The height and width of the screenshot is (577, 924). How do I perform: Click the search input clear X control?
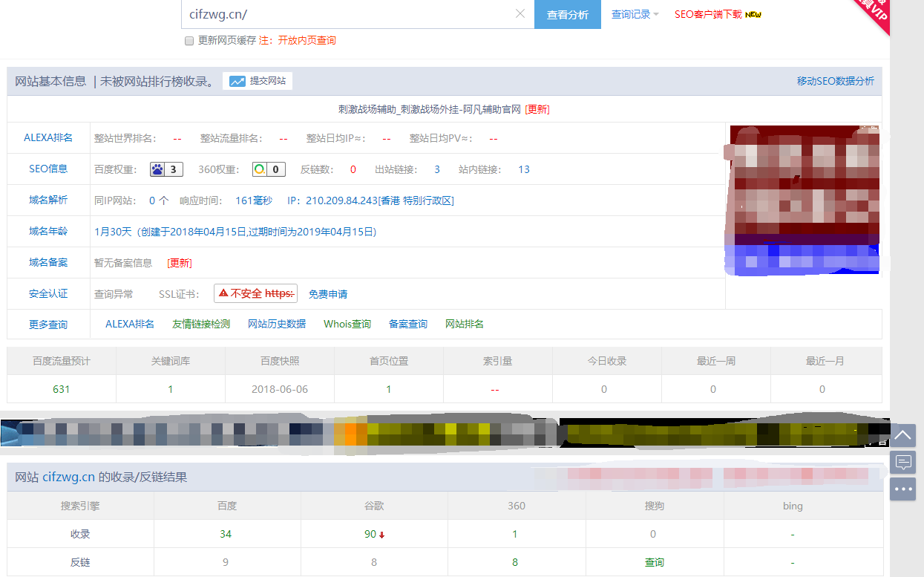pos(520,14)
